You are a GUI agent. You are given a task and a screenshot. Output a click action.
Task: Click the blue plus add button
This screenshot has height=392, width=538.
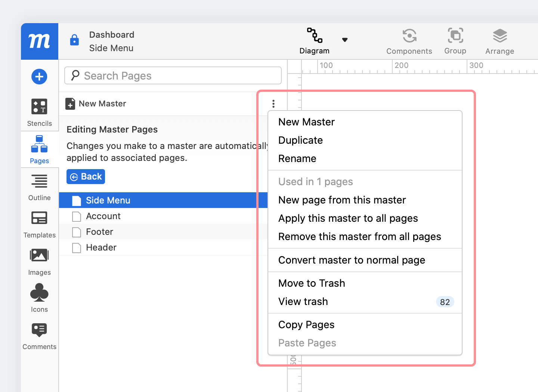click(39, 77)
